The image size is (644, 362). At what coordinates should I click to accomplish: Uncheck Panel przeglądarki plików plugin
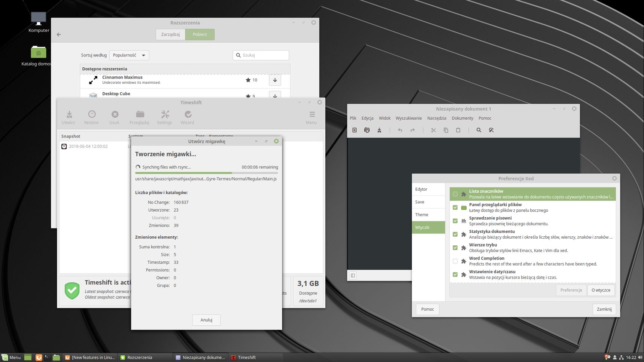455,208
